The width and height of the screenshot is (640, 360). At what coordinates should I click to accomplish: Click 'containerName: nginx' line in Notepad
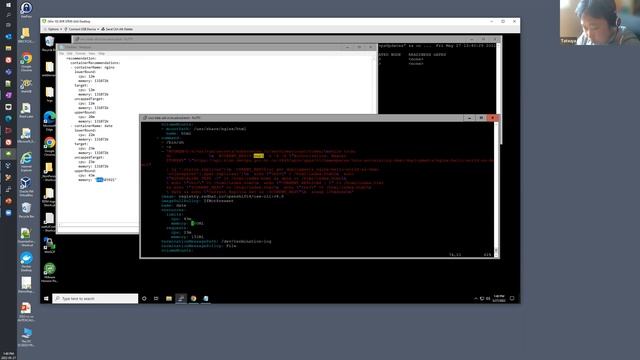[x=94, y=67]
